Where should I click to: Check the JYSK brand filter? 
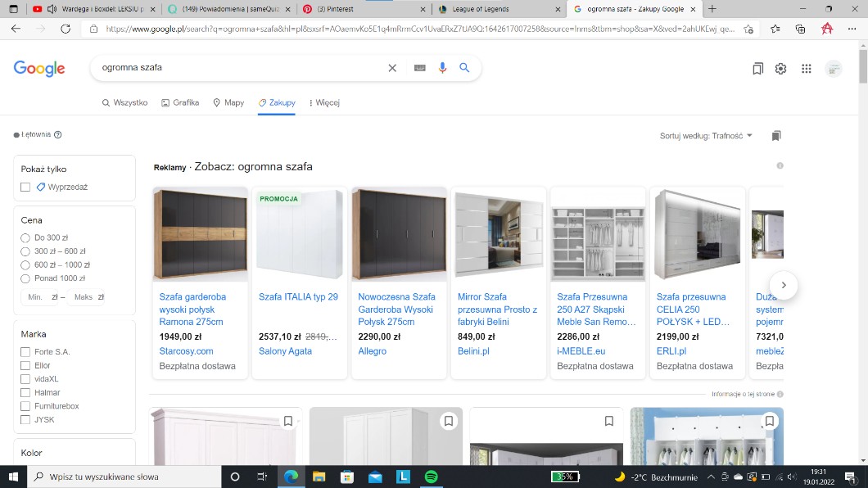[25, 419]
